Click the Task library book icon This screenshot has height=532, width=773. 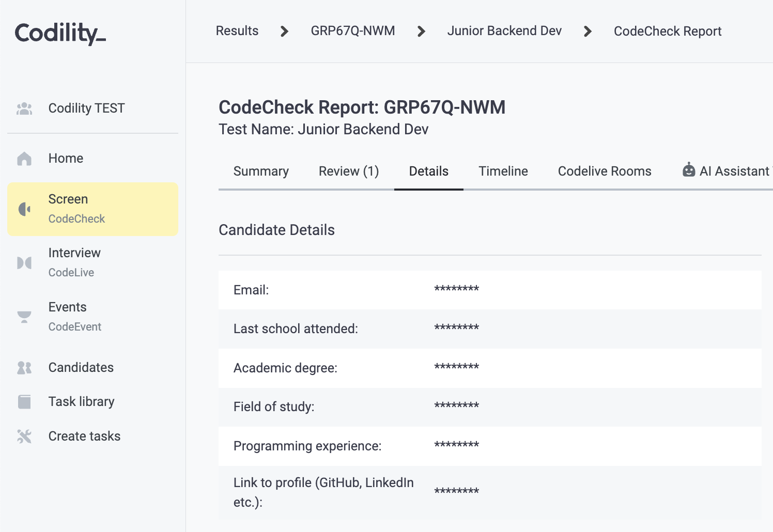(24, 402)
